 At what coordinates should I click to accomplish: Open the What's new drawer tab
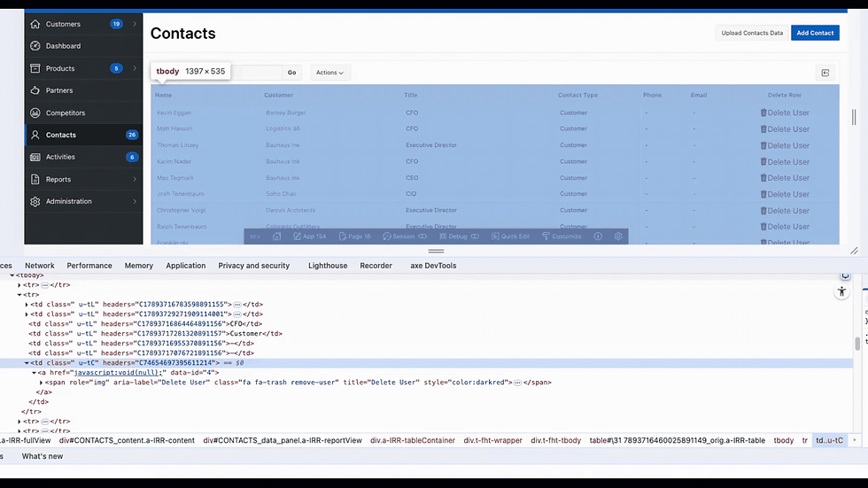tap(43, 456)
